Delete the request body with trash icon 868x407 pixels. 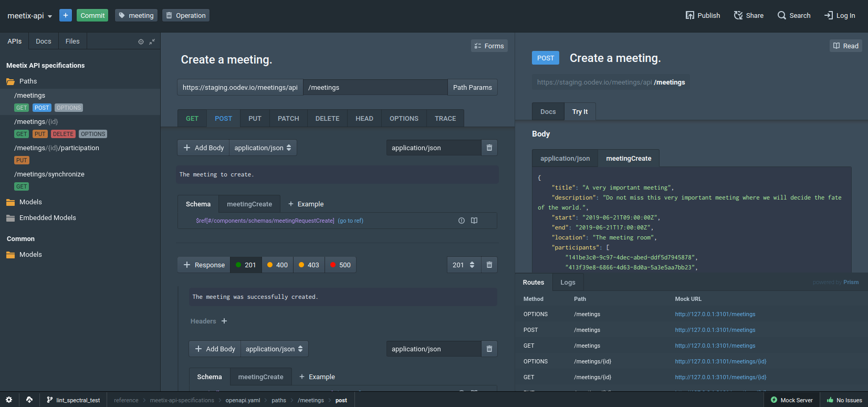(489, 148)
